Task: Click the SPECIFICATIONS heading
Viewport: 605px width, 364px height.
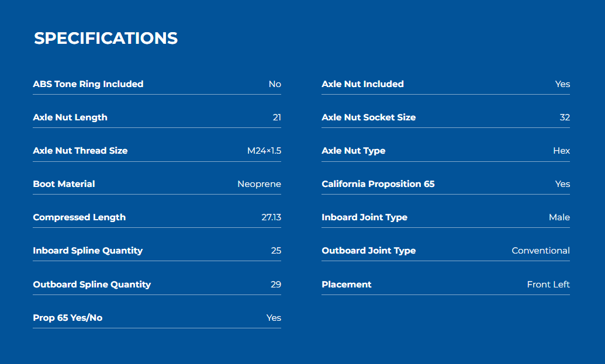Action: 106,39
